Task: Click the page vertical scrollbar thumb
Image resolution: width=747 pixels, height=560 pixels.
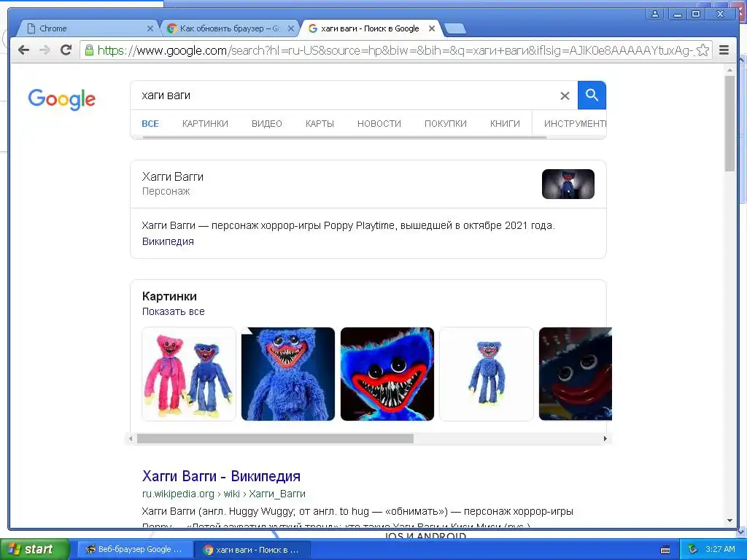Action: (729, 123)
